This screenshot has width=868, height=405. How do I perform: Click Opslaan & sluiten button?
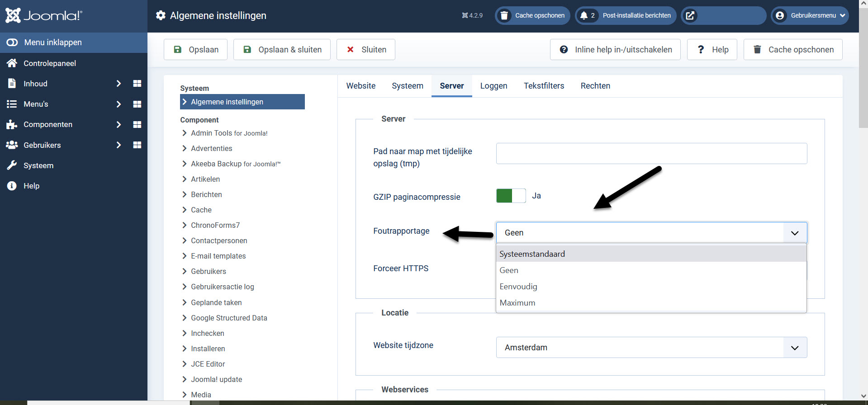point(282,50)
